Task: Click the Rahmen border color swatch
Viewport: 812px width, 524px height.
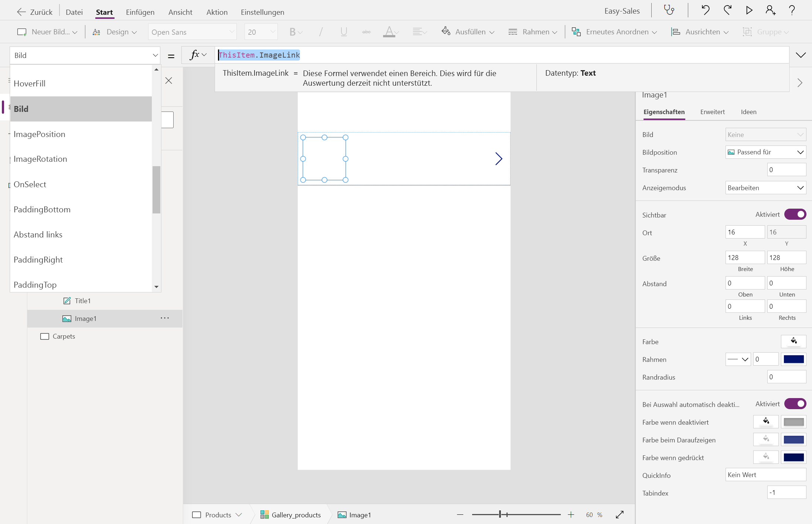Action: 794,359
